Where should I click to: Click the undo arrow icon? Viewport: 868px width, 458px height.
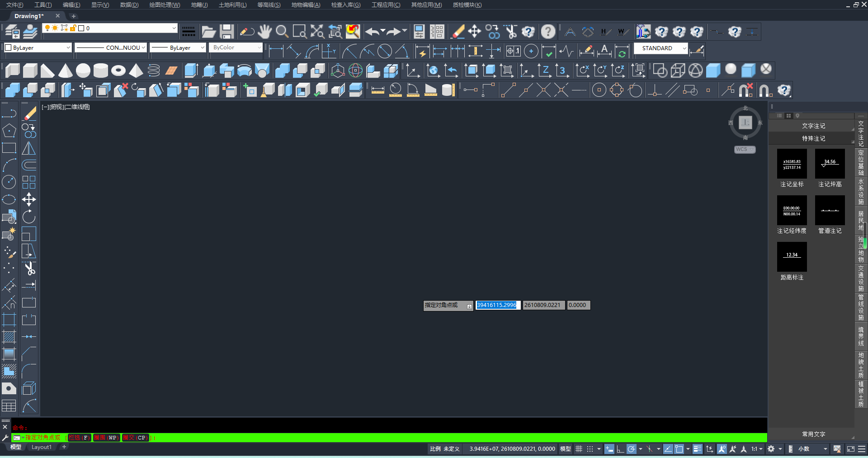(x=372, y=32)
